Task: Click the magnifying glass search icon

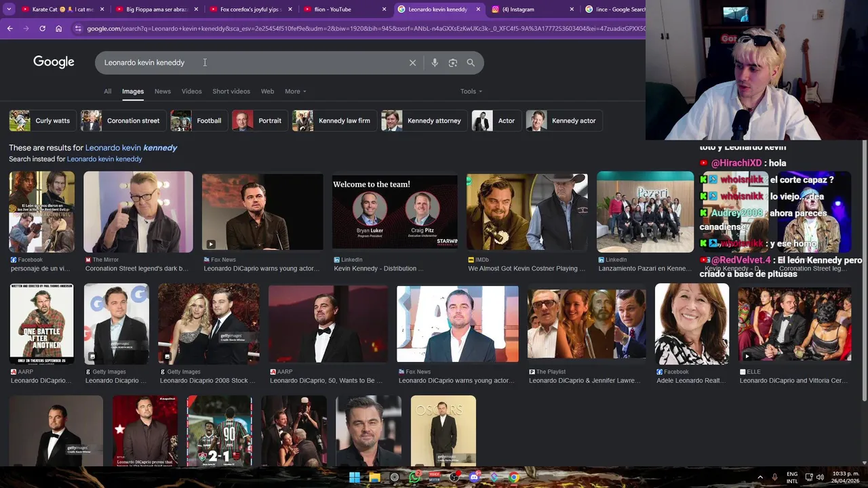Action: (x=471, y=62)
